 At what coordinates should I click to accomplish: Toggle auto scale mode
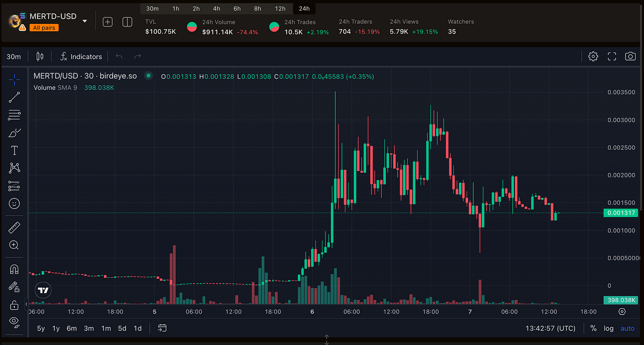click(627, 328)
